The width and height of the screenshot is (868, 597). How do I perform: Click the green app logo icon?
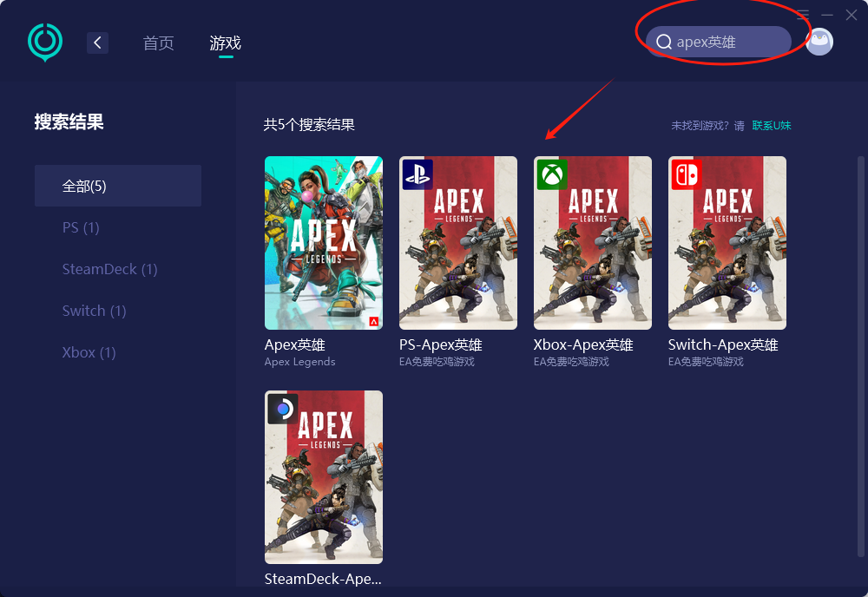click(45, 42)
